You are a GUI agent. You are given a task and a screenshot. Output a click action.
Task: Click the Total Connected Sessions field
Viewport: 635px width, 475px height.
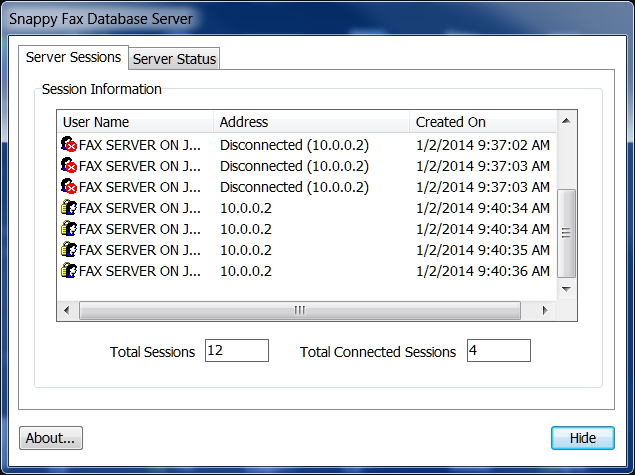click(499, 351)
